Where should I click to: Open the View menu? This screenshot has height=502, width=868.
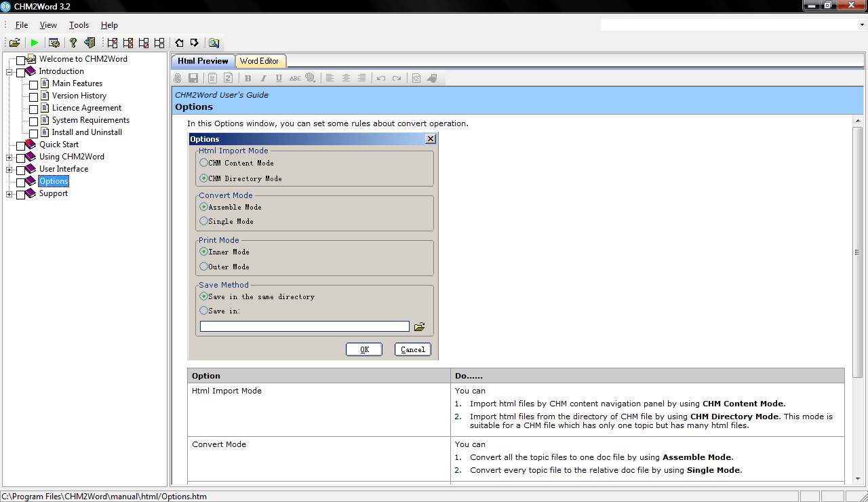[x=48, y=25]
